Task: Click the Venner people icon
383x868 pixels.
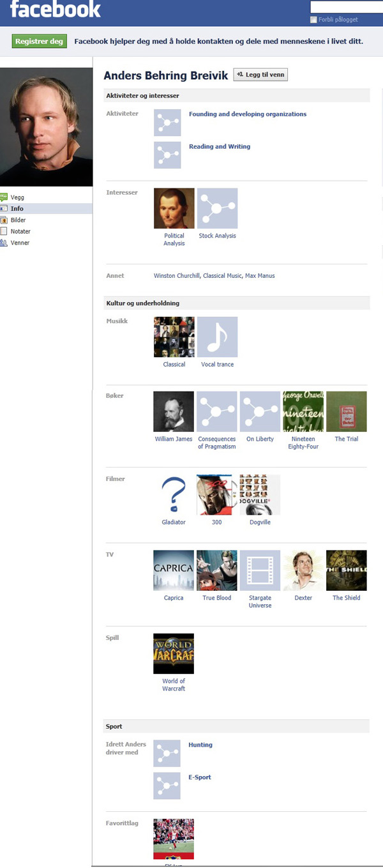Action: pos(4,243)
